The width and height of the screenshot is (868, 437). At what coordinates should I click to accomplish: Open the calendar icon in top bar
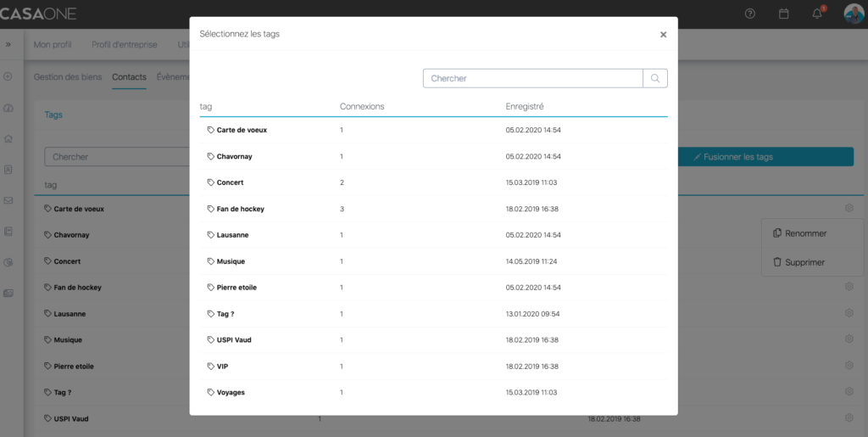[x=783, y=14]
